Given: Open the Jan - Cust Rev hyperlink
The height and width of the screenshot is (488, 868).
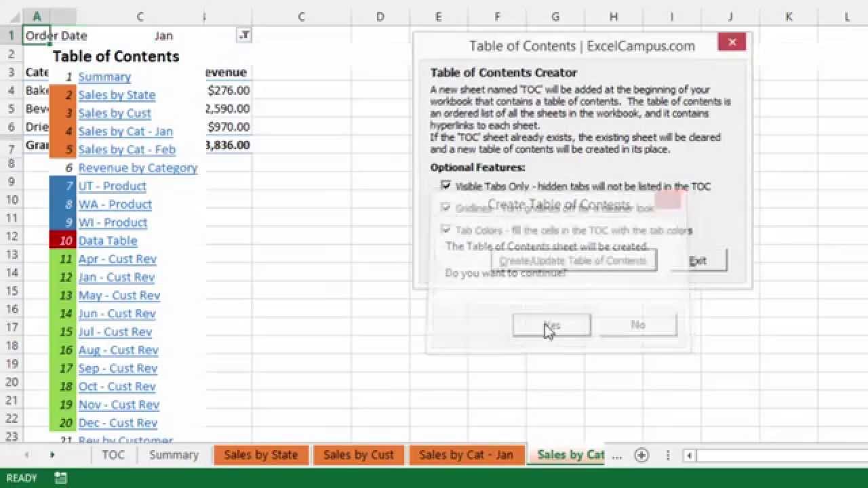Looking at the screenshot, I should coord(117,277).
